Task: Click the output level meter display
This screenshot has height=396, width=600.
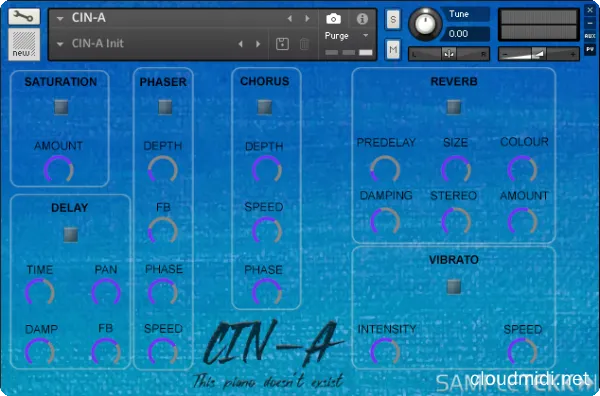Action: pyautogui.click(x=539, y=25)
